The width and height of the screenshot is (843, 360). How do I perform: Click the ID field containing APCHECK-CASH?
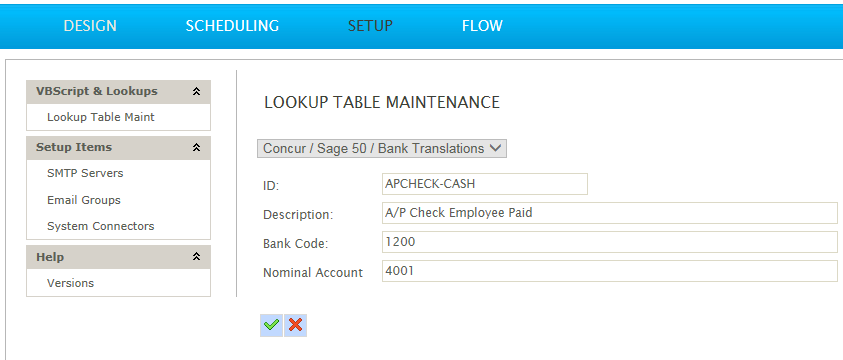coord(485,184)
